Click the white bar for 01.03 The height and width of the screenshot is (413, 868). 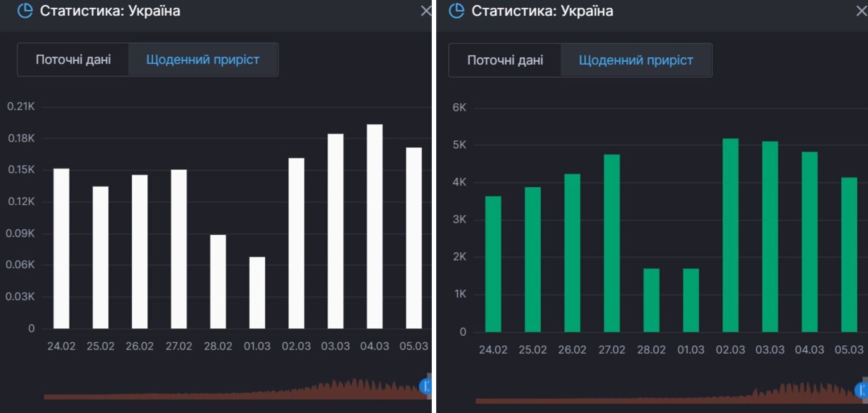pyautogui.click(x=257, y=292)
